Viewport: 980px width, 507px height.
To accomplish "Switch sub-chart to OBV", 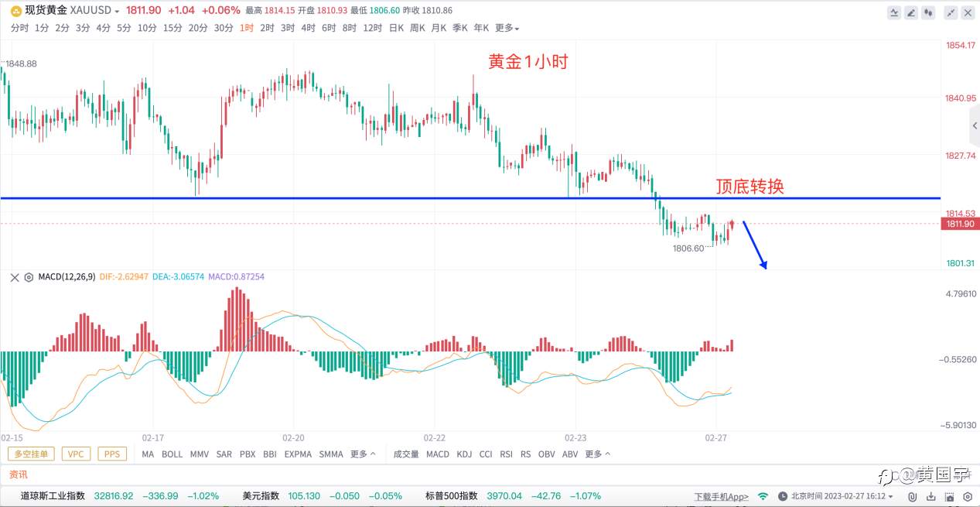I will coord(547,454).
